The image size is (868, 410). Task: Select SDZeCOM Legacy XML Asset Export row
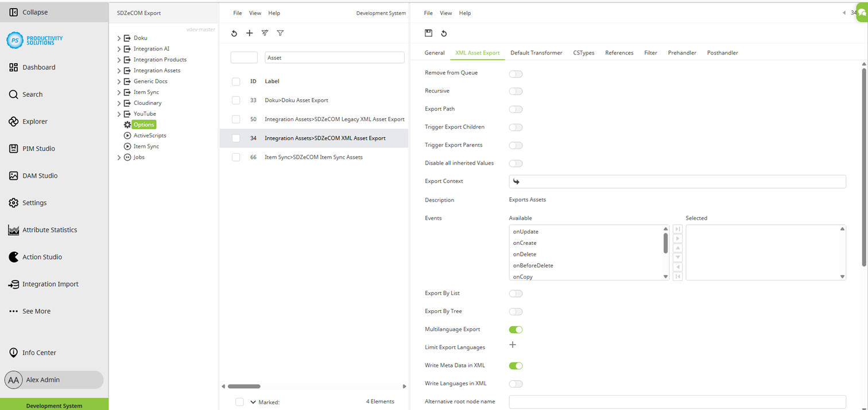click(x=314, y=119)
